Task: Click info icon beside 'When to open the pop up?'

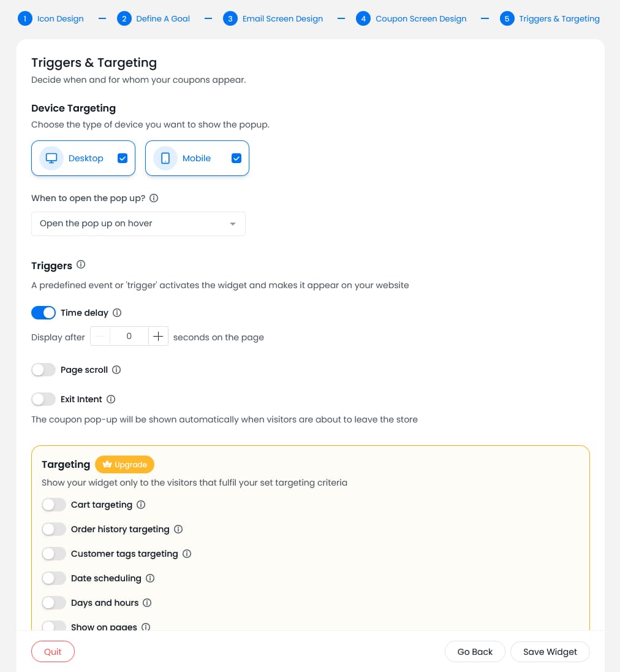Action: (x=154, y=198)
